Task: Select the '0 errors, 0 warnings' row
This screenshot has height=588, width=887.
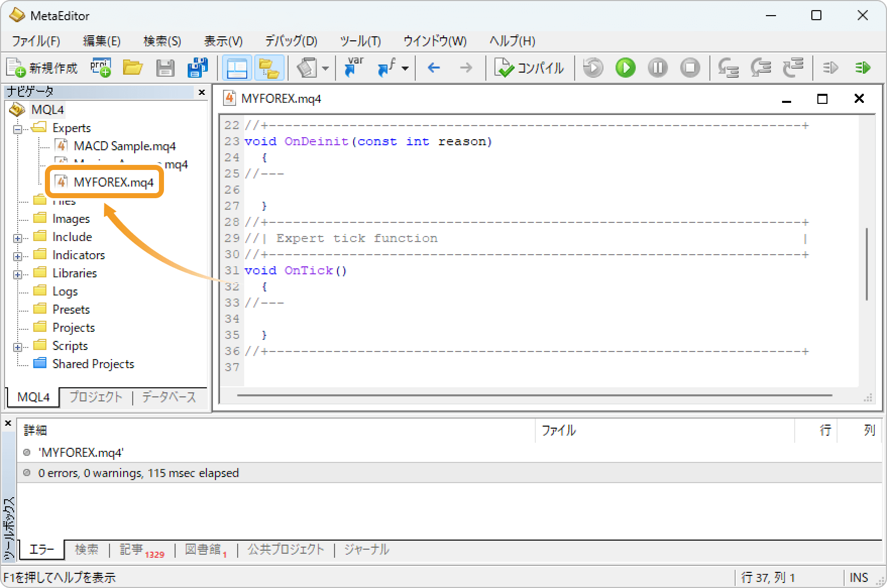Action: tap(451, 473)
